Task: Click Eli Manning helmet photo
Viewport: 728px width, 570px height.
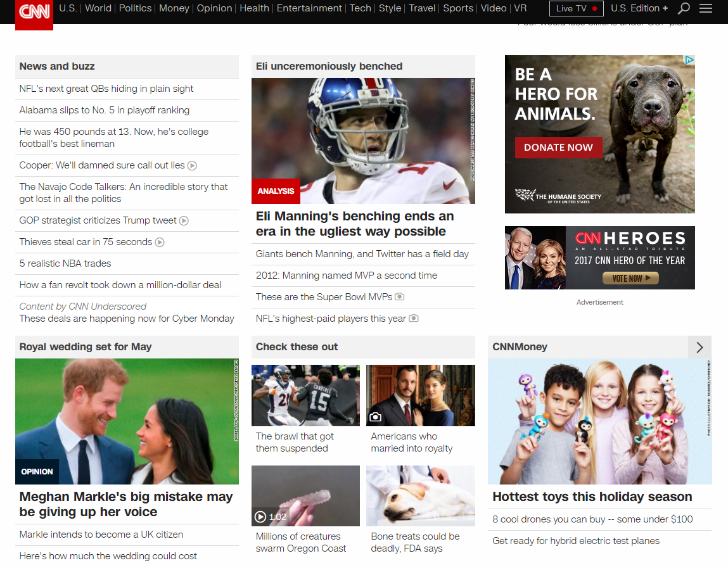Action: point(363,141)
